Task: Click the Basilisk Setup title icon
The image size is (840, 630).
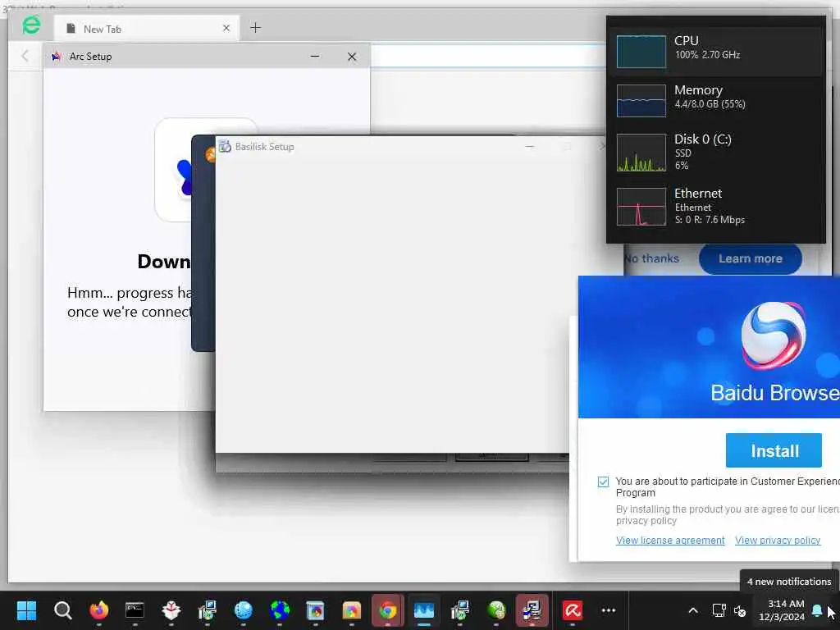Action: (x=225, y=146)
